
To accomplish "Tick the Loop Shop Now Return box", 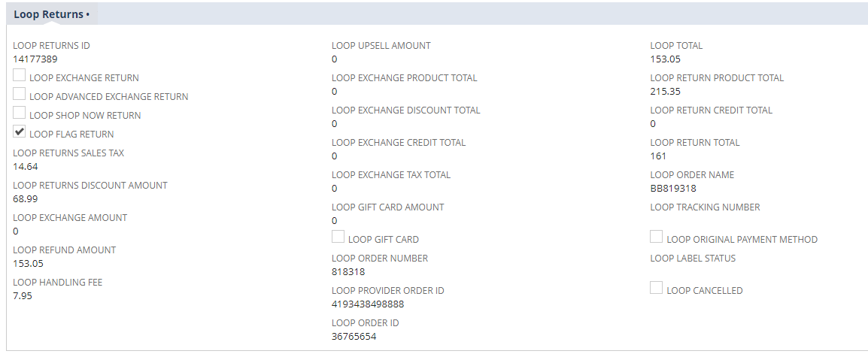I will pos(20,113).
